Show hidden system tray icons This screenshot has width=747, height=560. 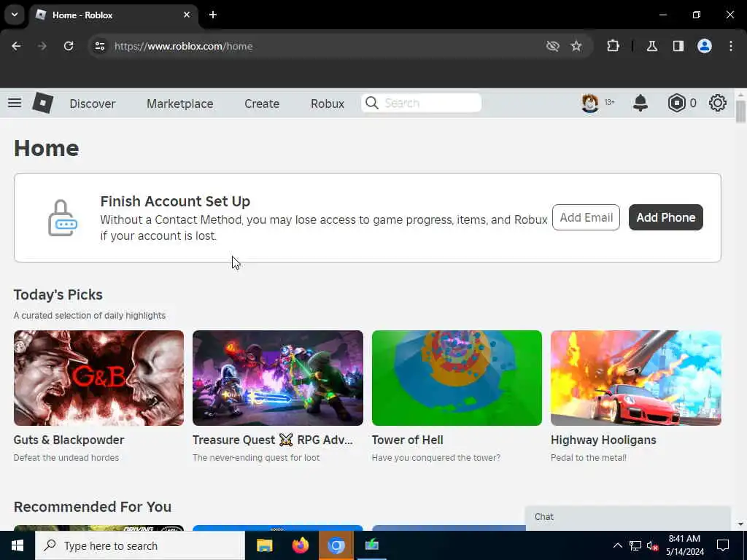tap(617, 545)
